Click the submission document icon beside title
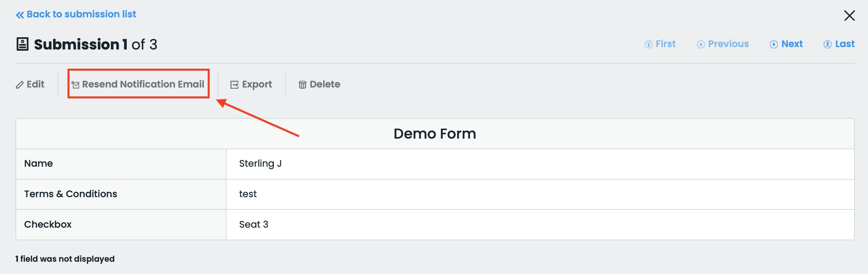Viewport: 868px width, 274px height. coord(23,44)
